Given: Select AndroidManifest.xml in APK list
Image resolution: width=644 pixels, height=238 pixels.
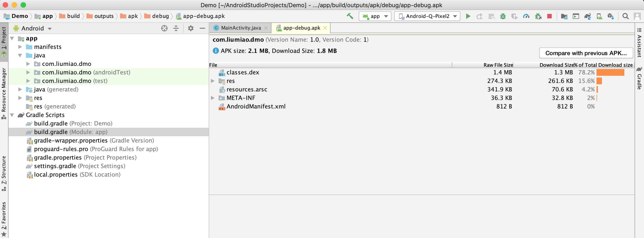Looking at the screenshot, I should [256, 107].
